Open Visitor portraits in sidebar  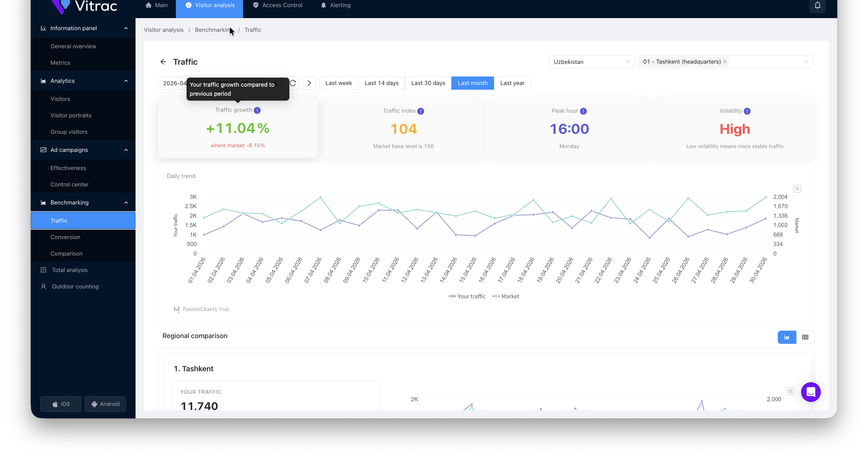83,115
